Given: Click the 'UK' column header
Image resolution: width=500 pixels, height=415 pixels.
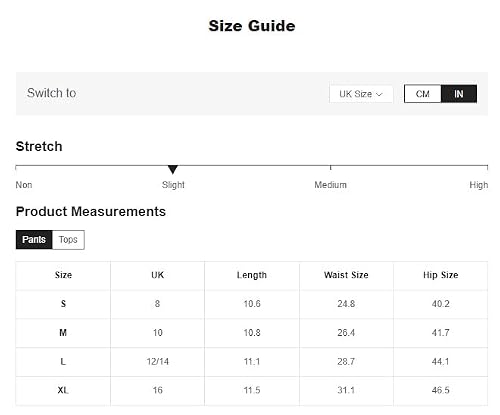Looking at the screenshot, I should click(157, 275).
